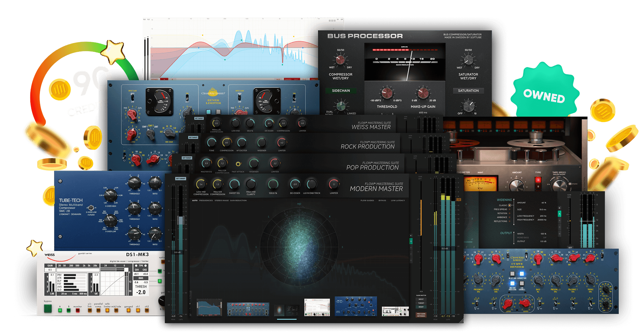
Task: Click the Limiter knob in Modern Master
Action: point(334,184)
